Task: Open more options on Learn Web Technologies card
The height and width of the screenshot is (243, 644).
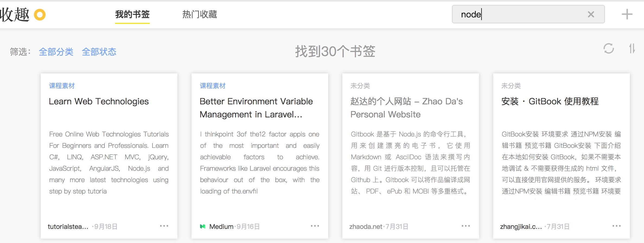Action: pyautogui.click(x=164, y=226)
